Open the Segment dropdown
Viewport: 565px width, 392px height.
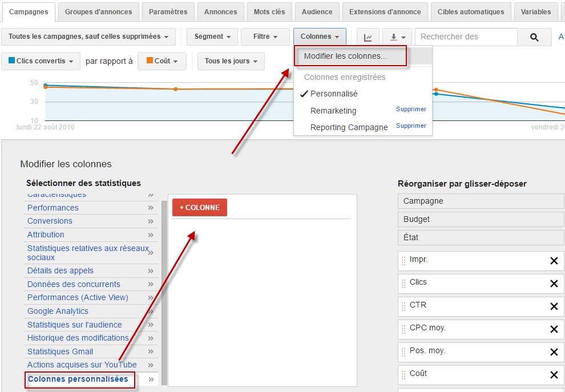tap(212, 37)
